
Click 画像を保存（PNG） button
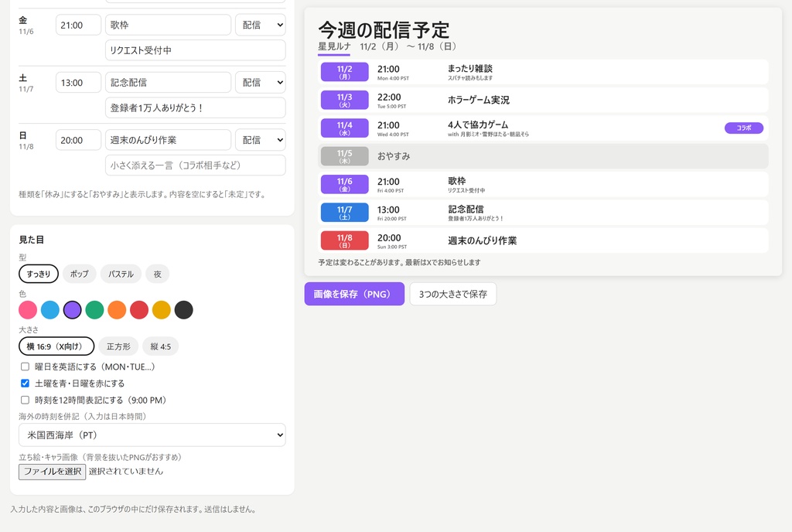(x=354, y=294)
